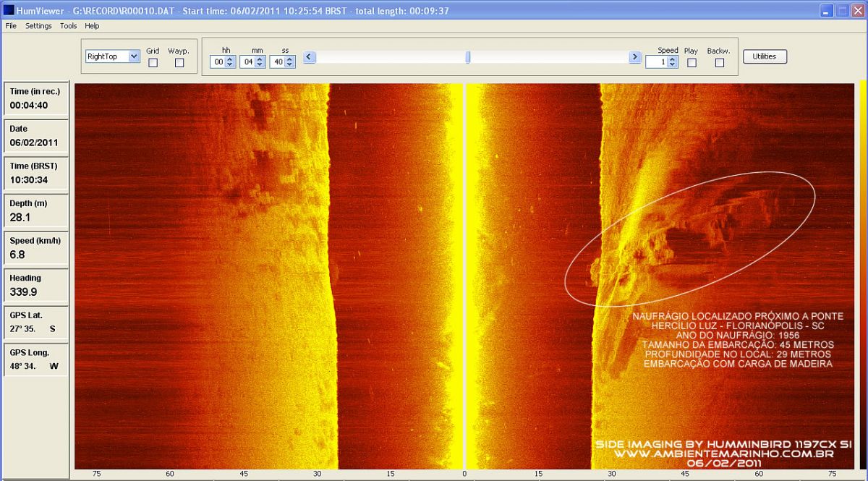Enable the Backw. playback checkbox
The height and width of the screenshot is (481, 868).
click(719, 63)
